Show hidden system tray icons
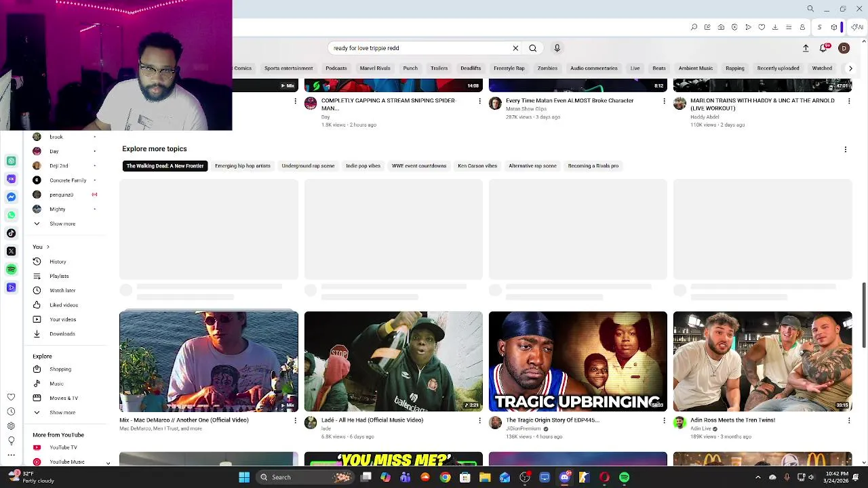 pyautogui.click(x=757, y=477)
